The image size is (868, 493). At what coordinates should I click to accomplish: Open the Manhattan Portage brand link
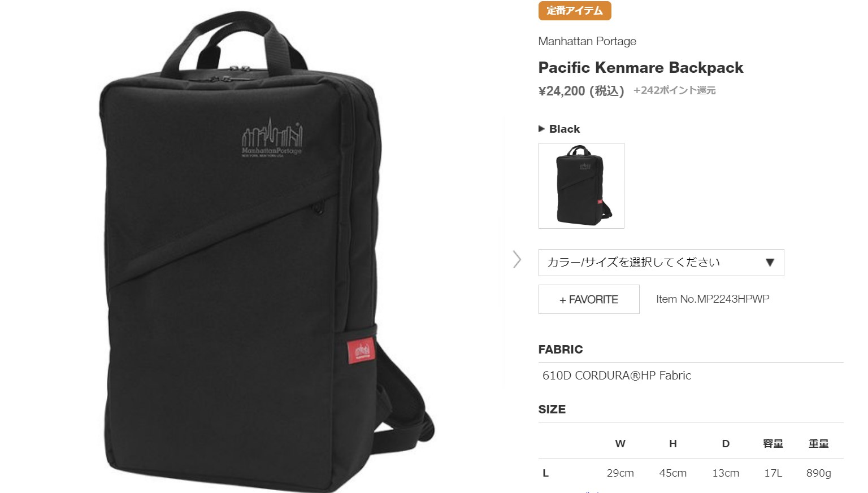click(587, 41)
